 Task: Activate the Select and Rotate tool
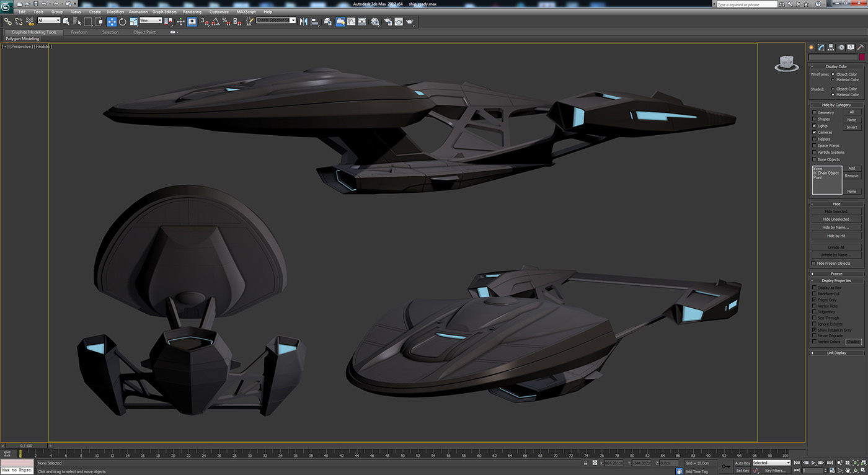point(122,20)
